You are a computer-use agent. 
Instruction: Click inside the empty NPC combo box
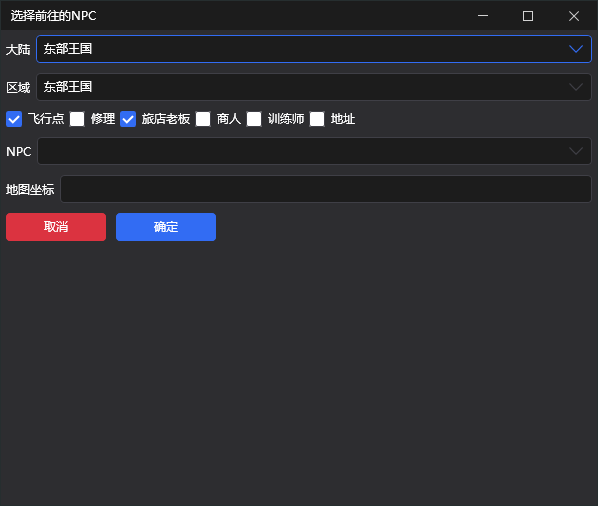click(x=314, y=151)
